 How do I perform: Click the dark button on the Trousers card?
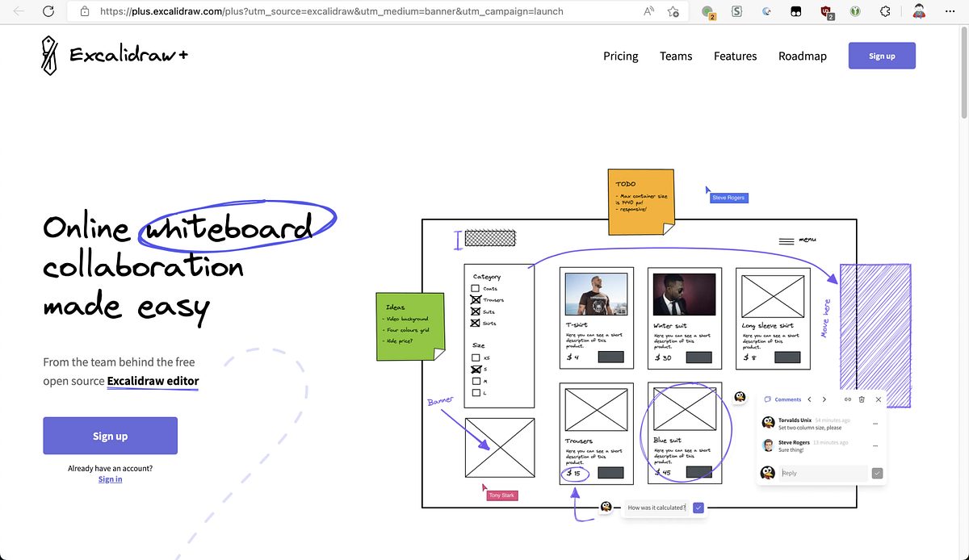610,472
